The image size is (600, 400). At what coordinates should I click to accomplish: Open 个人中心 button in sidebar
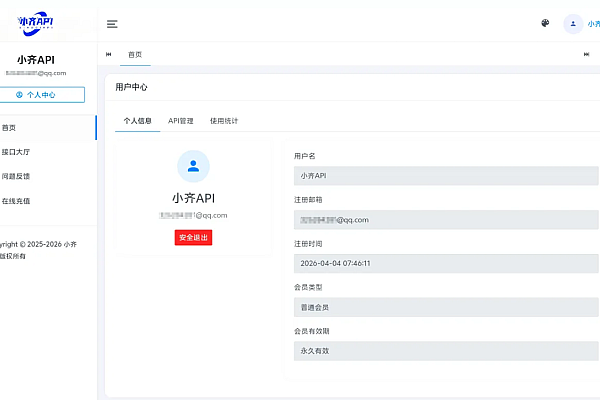coord(42,95)
